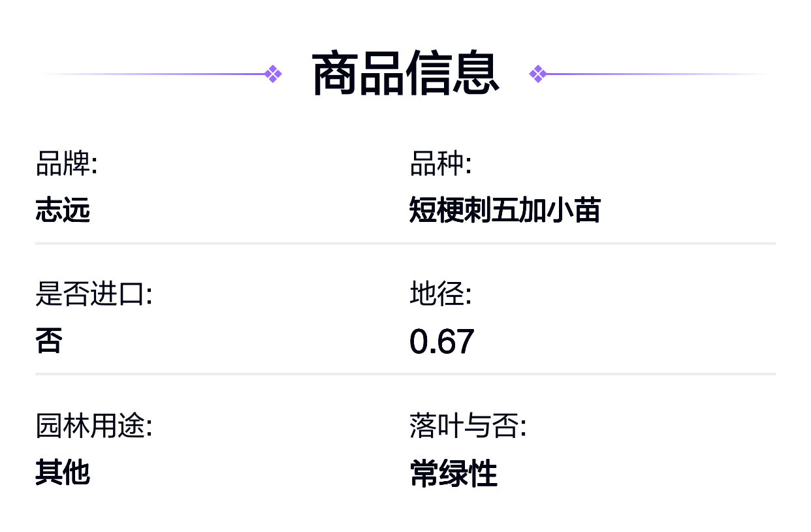The image size is (811, 532).
Task: Click the gradient line right of title
Action: click(658, 74)
